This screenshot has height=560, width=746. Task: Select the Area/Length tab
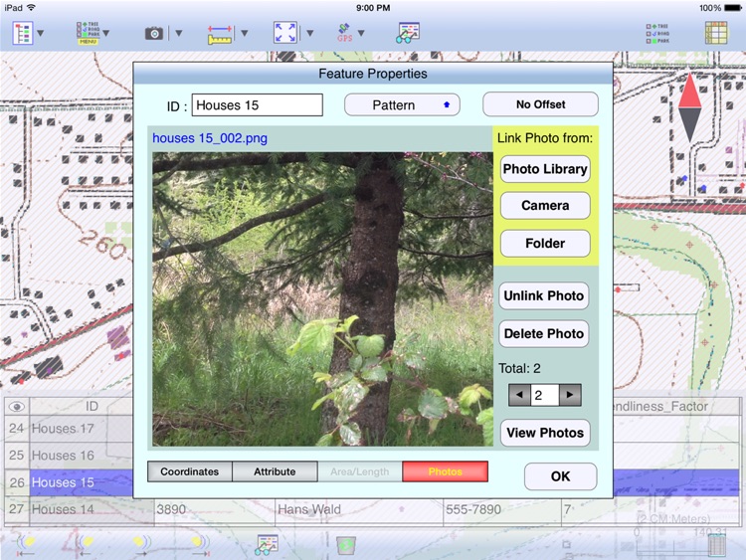click(360, 471)
